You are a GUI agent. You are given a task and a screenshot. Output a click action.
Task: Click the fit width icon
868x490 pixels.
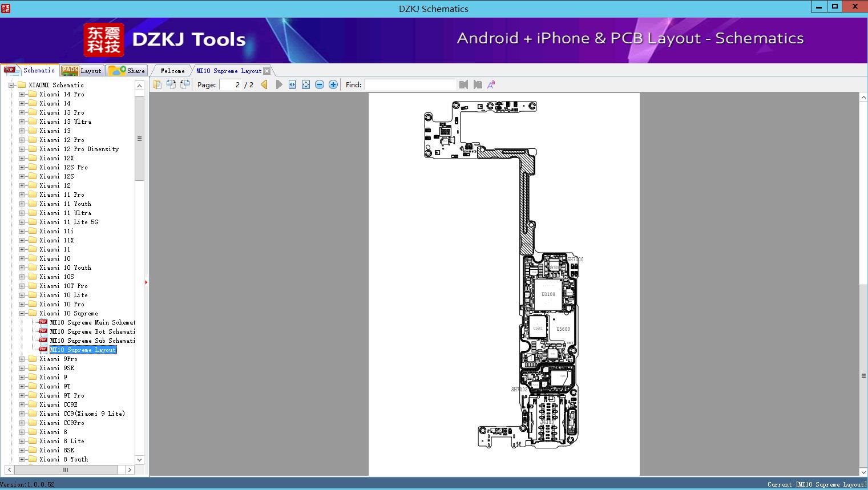(x=292, y=84)
